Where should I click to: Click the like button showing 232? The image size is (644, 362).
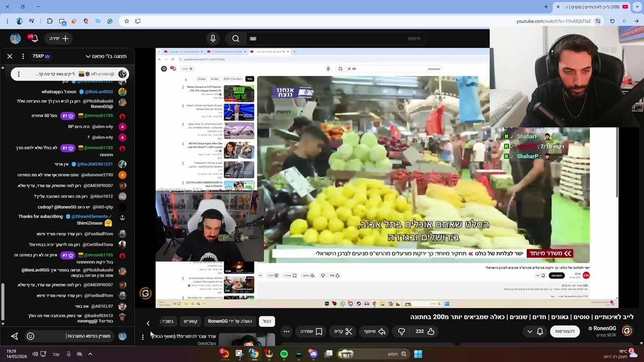425,331
